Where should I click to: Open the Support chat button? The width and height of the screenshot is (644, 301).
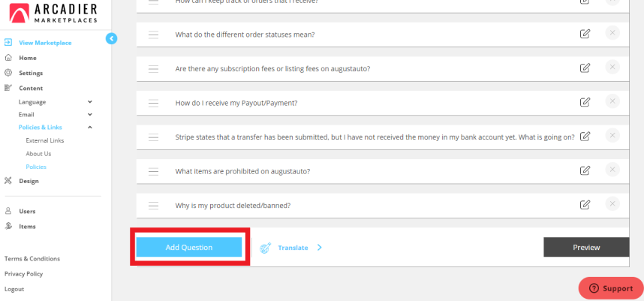click(x=610, y=288)
